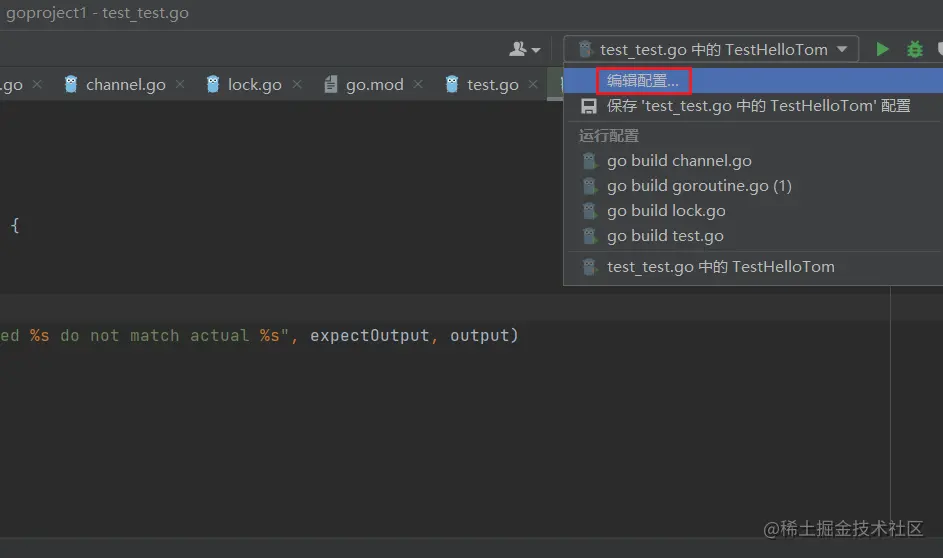Viewport: 943px width, 558px height.
Task: Switch to the go.mod tab
Action: pos(374,85)
